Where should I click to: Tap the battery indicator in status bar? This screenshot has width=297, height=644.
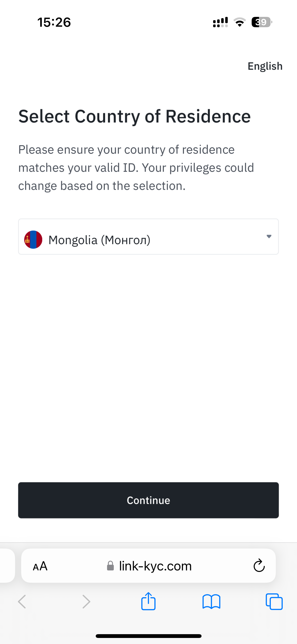click(262, 22)
